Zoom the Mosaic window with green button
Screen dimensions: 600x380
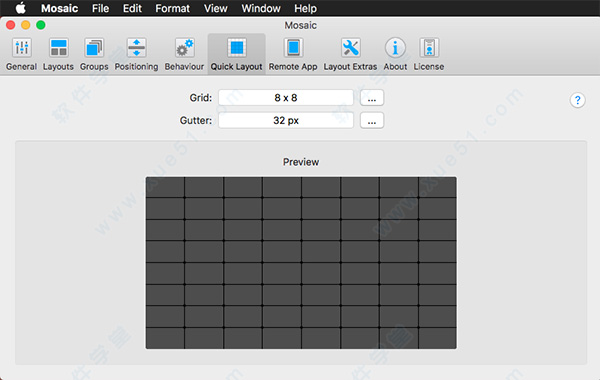point(41,25)
